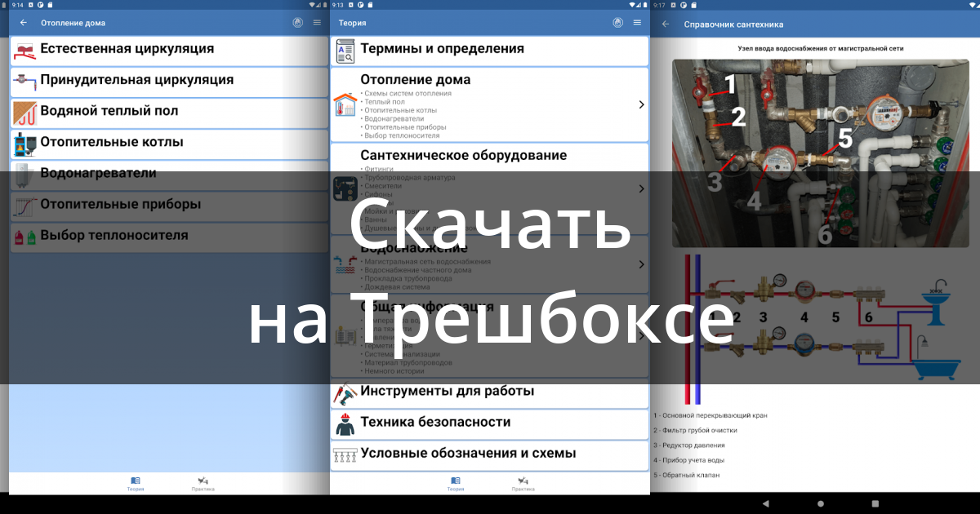This screenshot has height=514, width=980.
Task: Open the large Отопительные приборы heading
Action: click(x=120, y=204)
